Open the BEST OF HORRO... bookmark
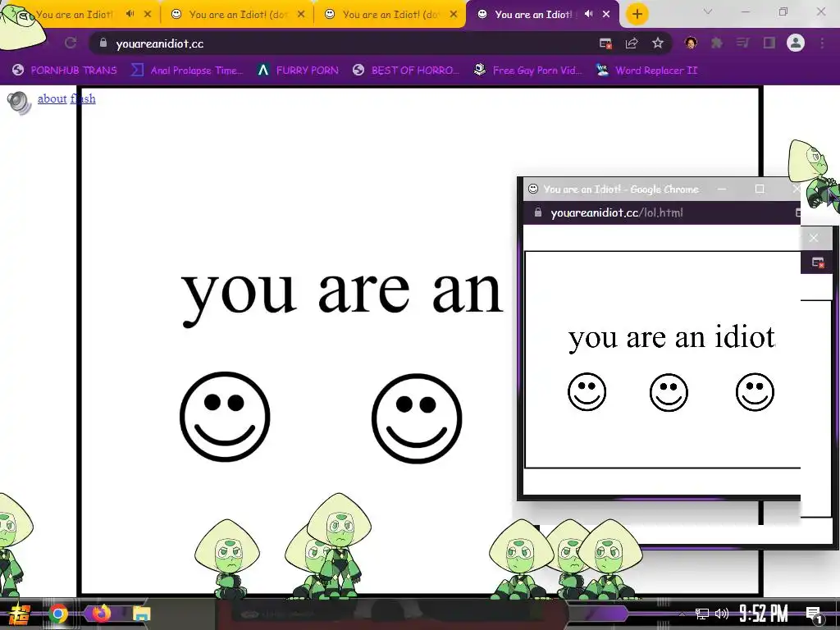Image resolution: width=840 pixels, height=630 pixels. (x=406, y=71)
